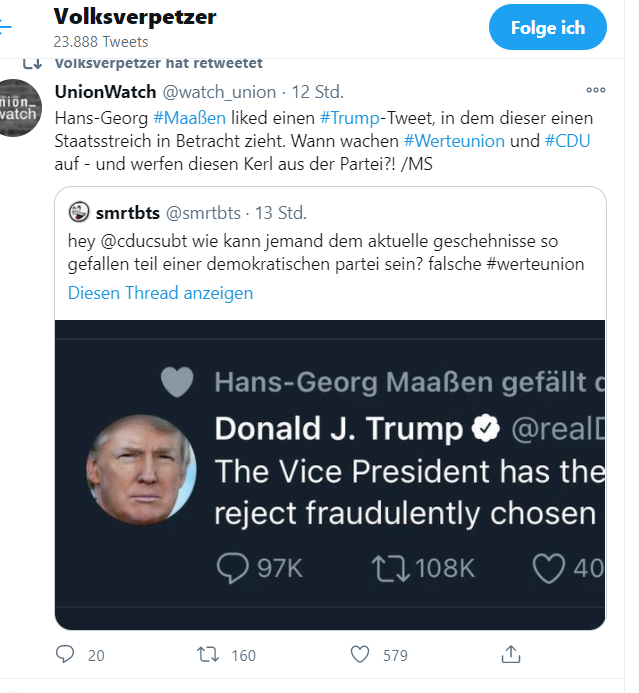Like the tweet via heart icon showing 579
Screen dimensions: 639x693
[360, 655]
